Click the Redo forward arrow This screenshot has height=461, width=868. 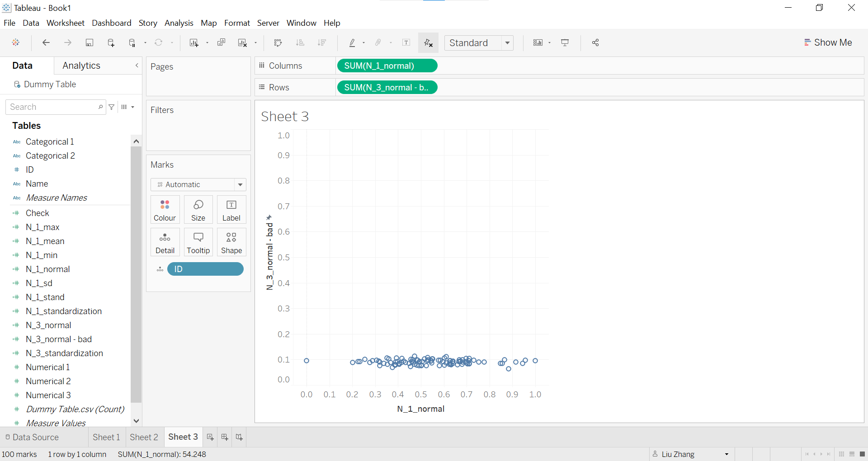pyautogui.click(x=68, y=42)
